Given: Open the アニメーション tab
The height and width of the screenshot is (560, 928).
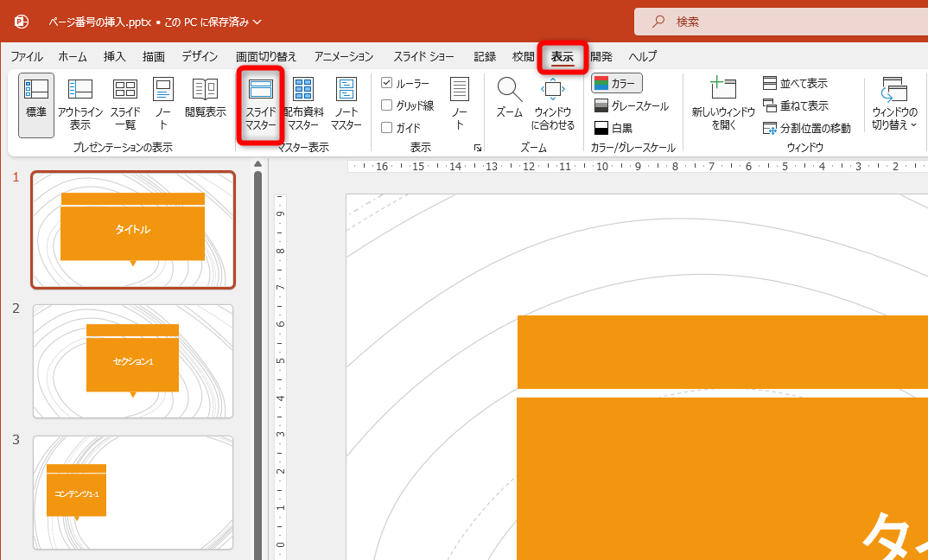Looking at the screenshot, I should [x=344, y=57].
